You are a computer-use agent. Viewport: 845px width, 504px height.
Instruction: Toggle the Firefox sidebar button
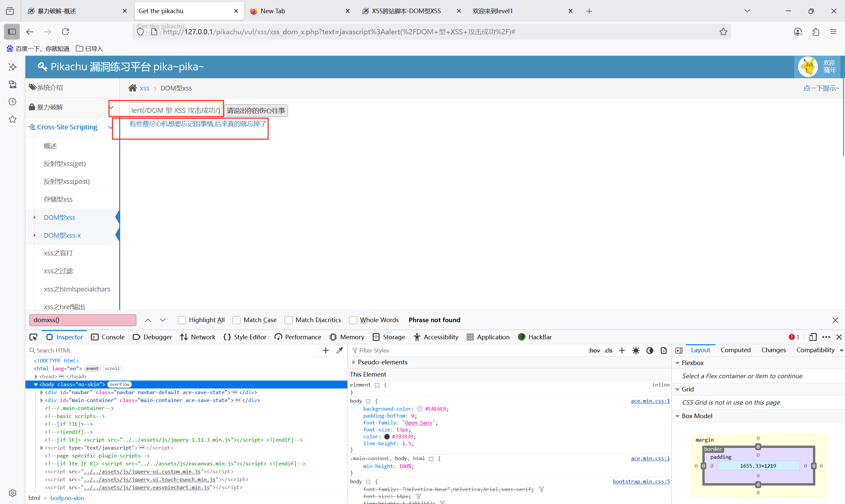coord(12,32)
